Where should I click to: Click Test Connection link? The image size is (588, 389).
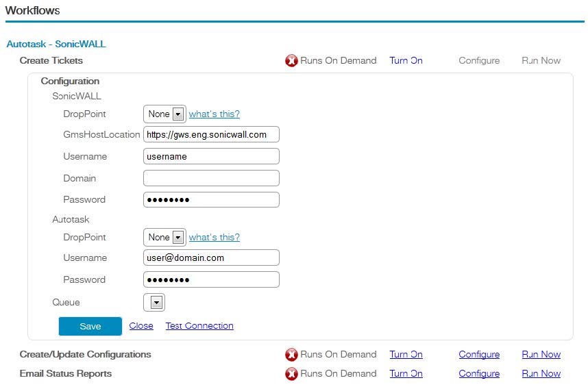point(199,326)
